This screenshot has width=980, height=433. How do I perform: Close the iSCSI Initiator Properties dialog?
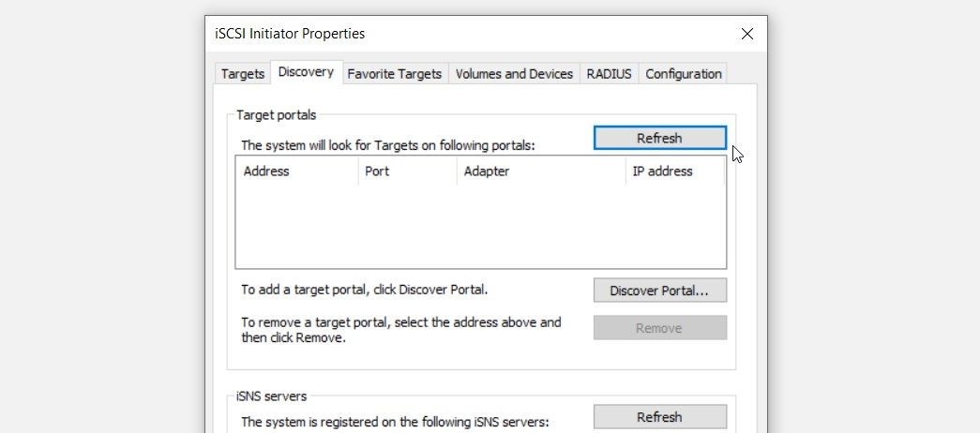click(x=746, y=34)
